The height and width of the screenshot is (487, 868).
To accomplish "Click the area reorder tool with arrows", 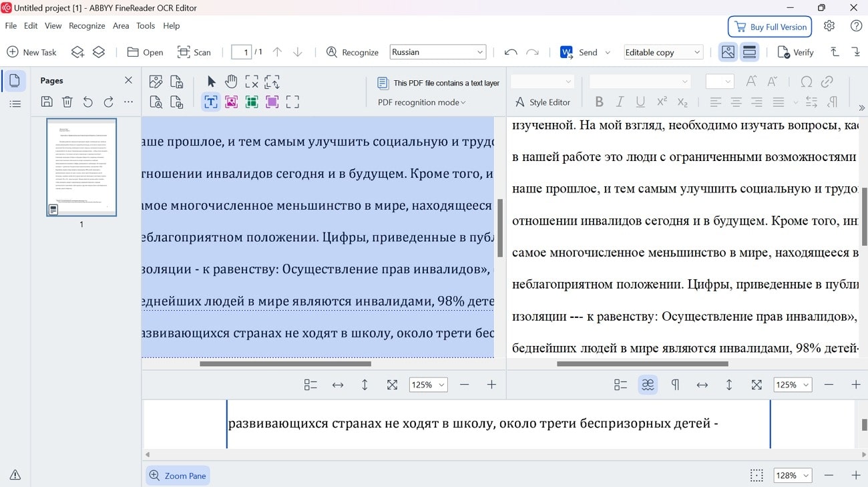I will [x=272, y=82].
